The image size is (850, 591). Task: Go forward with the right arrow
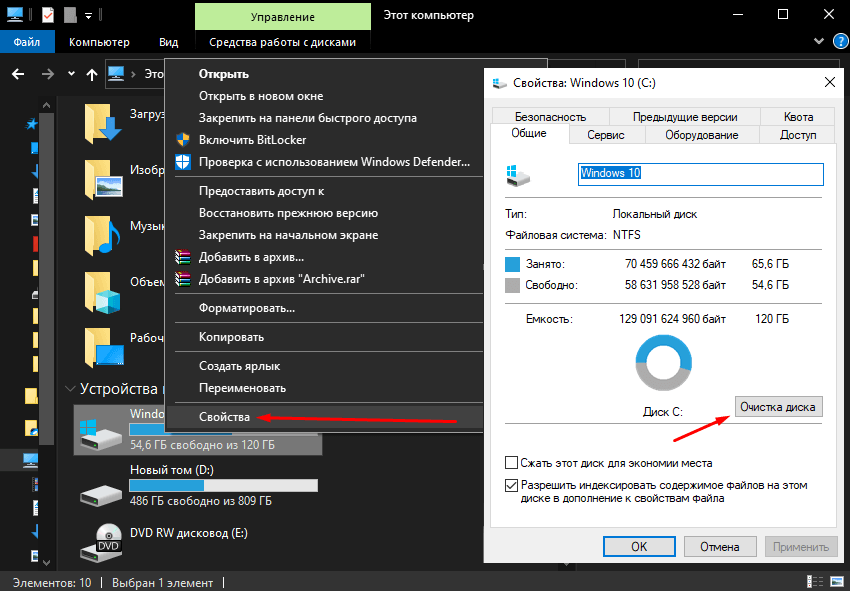click(x=48, y=74)
